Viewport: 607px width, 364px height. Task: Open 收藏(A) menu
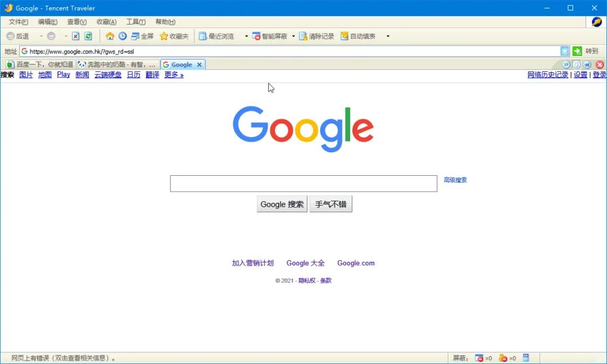click(106, 22)
